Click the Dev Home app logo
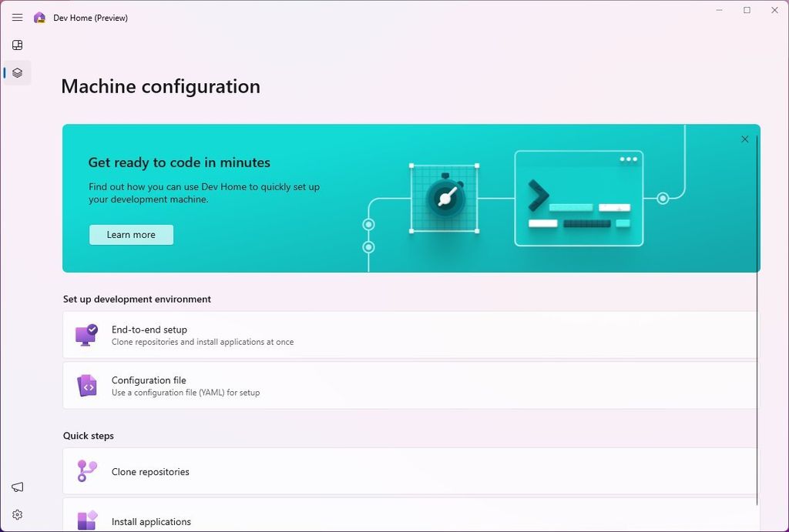This screenshot has width=789, height=532. pos(39,18)
